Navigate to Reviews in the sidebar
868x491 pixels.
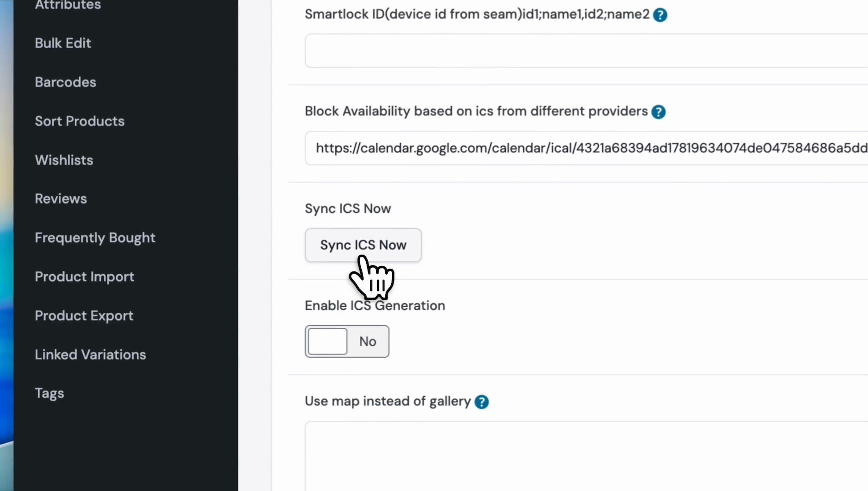tap(61, 199)
